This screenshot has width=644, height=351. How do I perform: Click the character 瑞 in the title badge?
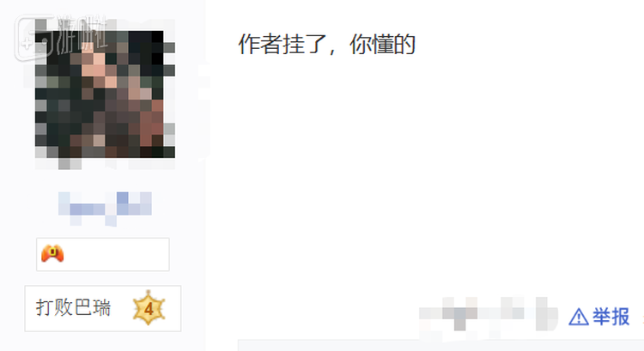(102, 308)
